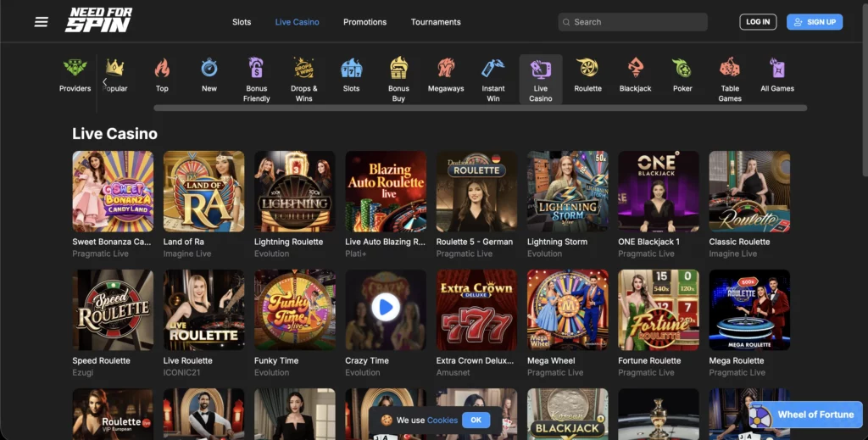Click the Search input field
This screenshot has width=868, height=440.
(x=632, y=22)
